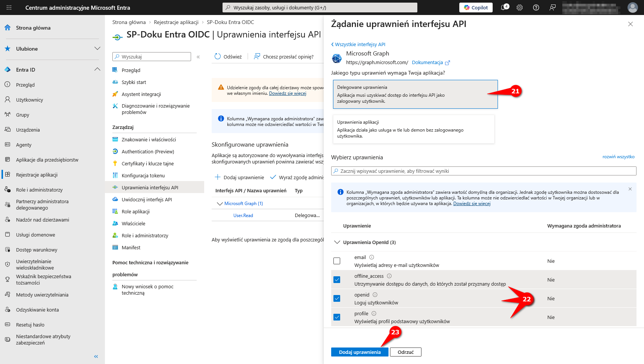This screenshot has height=364, width=644.
Task: Select Uprawnienia aplikacji permission type
Action: point(414,129)
